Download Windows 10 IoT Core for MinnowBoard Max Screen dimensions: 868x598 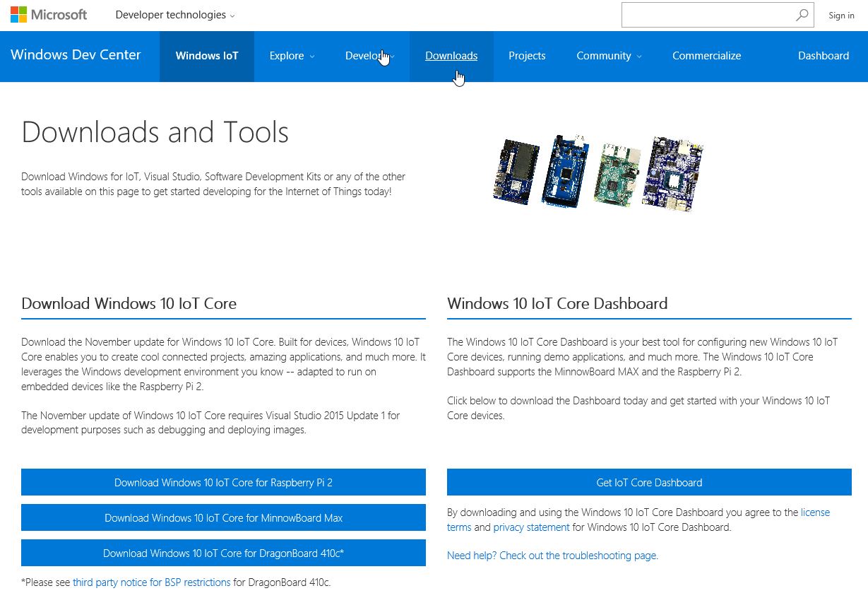pos(223,517)
